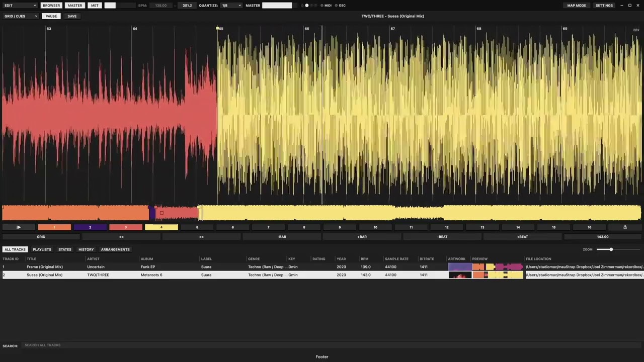Click the OSC indicator
The image size is (644, 362).
click(341, 6)
